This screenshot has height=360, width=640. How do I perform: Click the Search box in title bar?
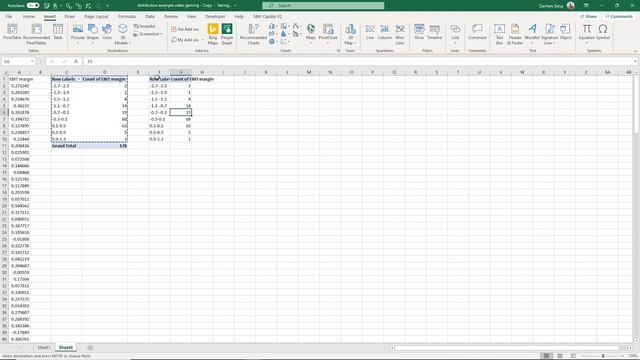tap(323, 5)
